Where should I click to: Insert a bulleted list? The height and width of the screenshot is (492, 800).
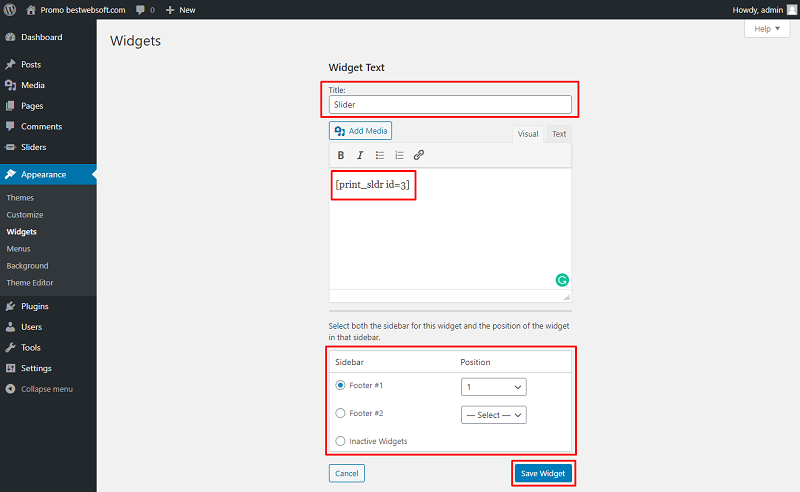coord(380,155)
